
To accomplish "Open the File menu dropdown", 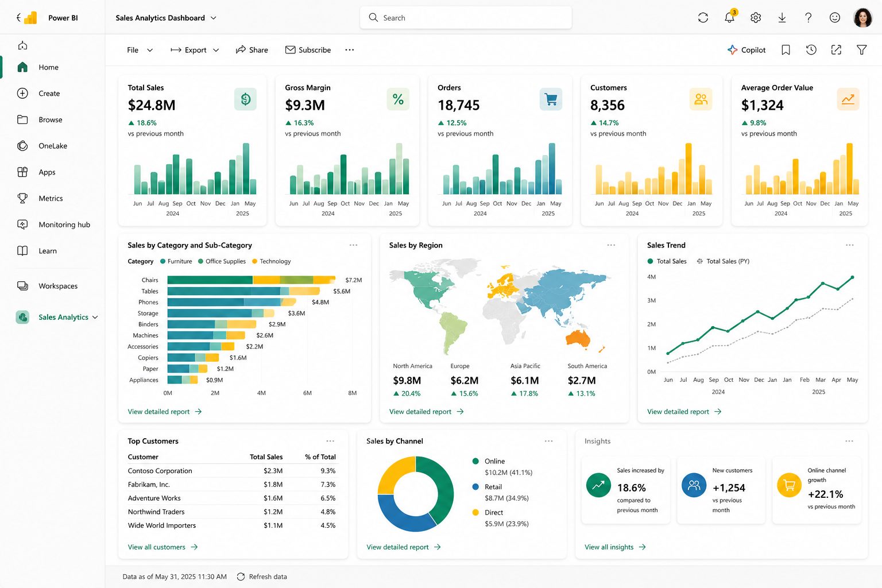I will [140, 50].
